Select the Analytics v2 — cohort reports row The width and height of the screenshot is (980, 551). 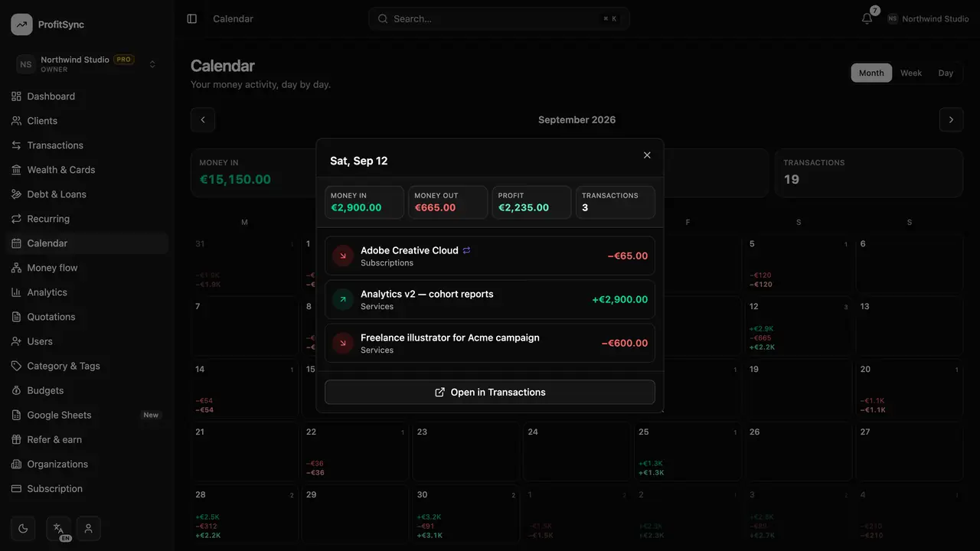(490, 299)
